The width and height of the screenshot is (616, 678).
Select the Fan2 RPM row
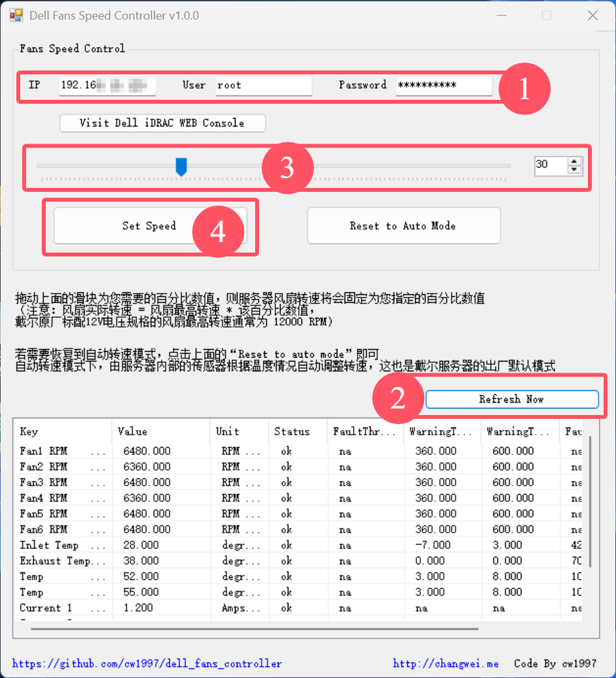pos(298,467)
